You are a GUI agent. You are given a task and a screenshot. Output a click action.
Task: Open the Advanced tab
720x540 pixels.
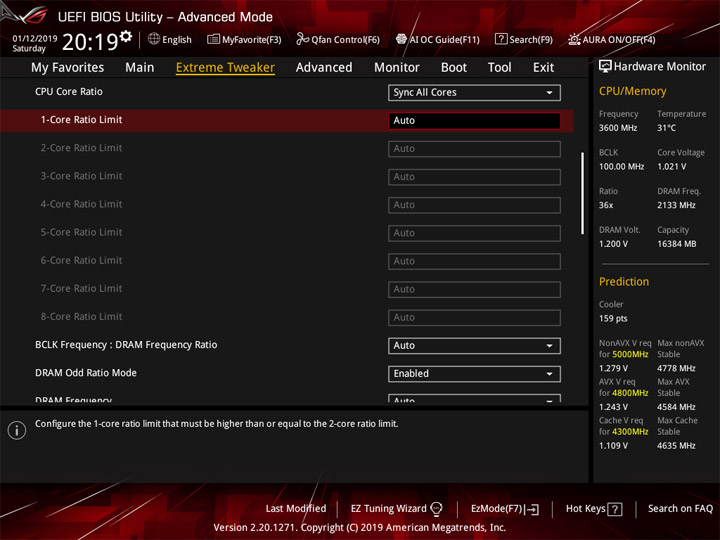pyautogui.click(x=324, y=68)
